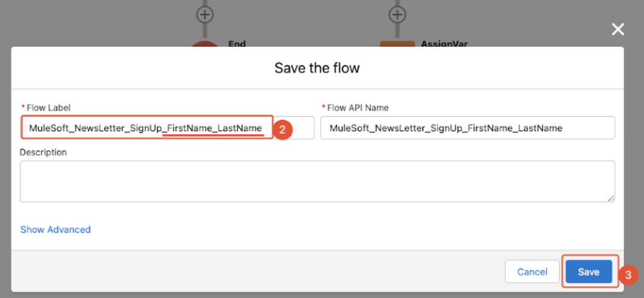Click the add element plus icon above AssignVar
The image size is (644, 298).
point(398,14)
